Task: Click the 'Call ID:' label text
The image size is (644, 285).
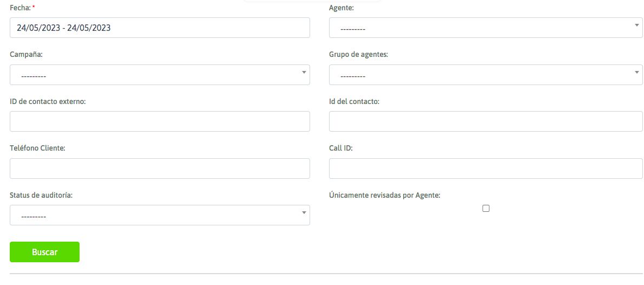Action: pos(340,148)
